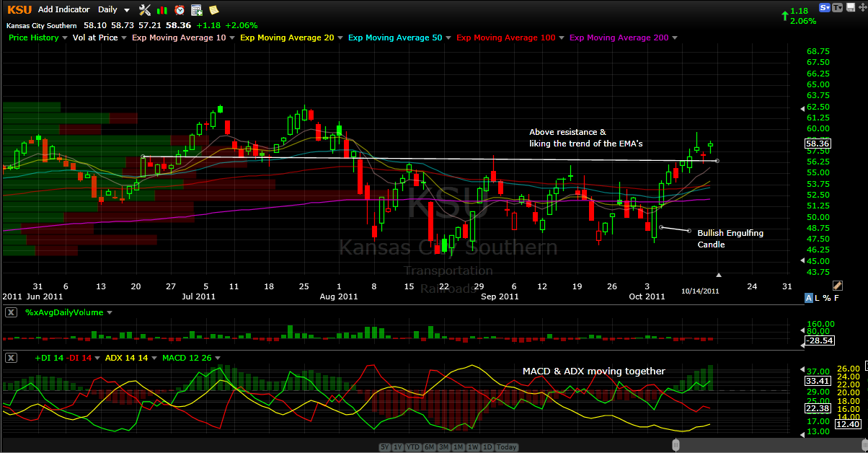Set range to YTD
Screen dimensions: 868x453
tap(413, 447)
